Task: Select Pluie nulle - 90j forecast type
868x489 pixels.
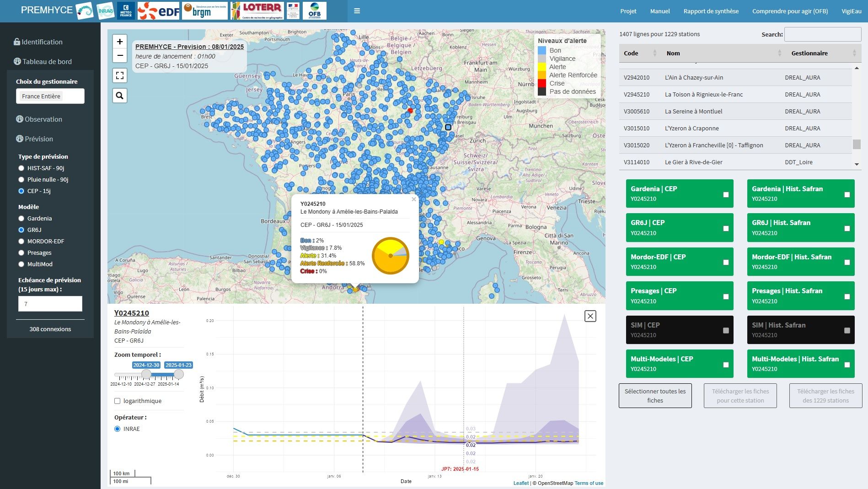Action: pos(21,179)
